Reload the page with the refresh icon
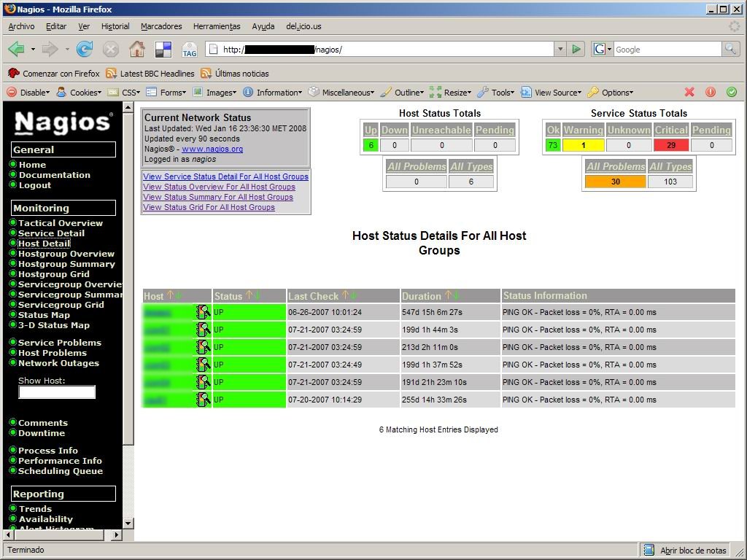Image resolution: width=747 pixels, height=560 pixels. 85,50
